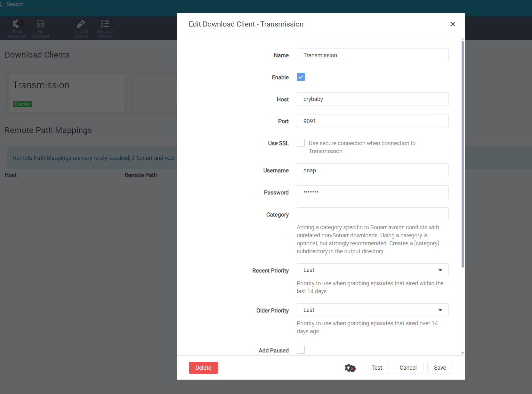This screenshot has width=532, height=394.
Task: Click Show Advanced in the background toolbar
Action: click(x=17, y=29)
